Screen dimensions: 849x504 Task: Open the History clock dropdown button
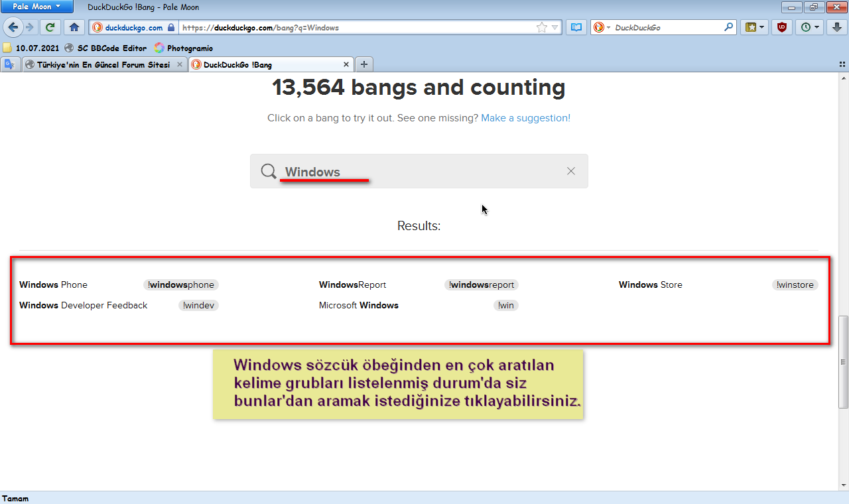tap(810, 27)
